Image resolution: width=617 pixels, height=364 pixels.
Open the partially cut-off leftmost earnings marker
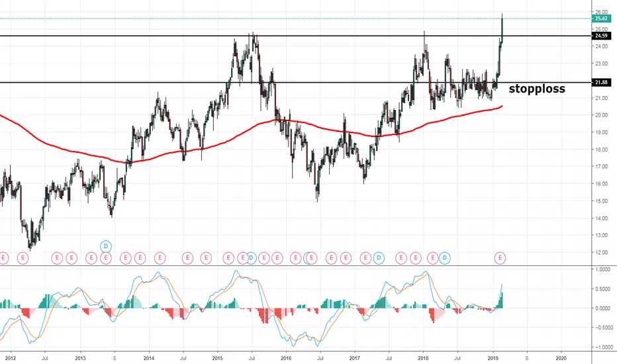(x=3, y=258)
